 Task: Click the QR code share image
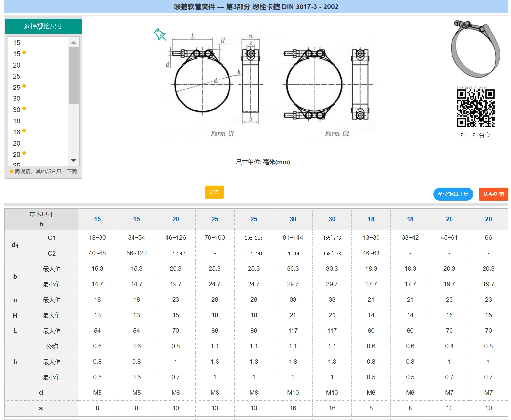[475, 108]
